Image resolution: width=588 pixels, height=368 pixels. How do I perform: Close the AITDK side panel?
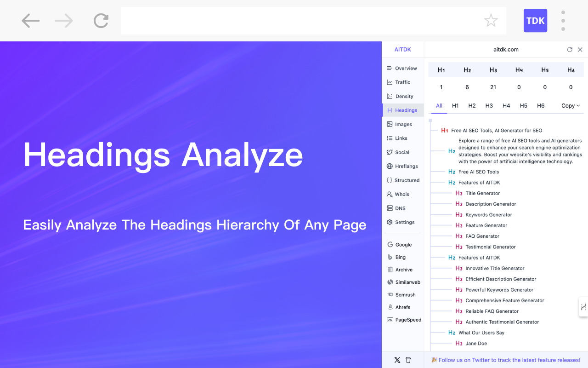tap(580, 50)
